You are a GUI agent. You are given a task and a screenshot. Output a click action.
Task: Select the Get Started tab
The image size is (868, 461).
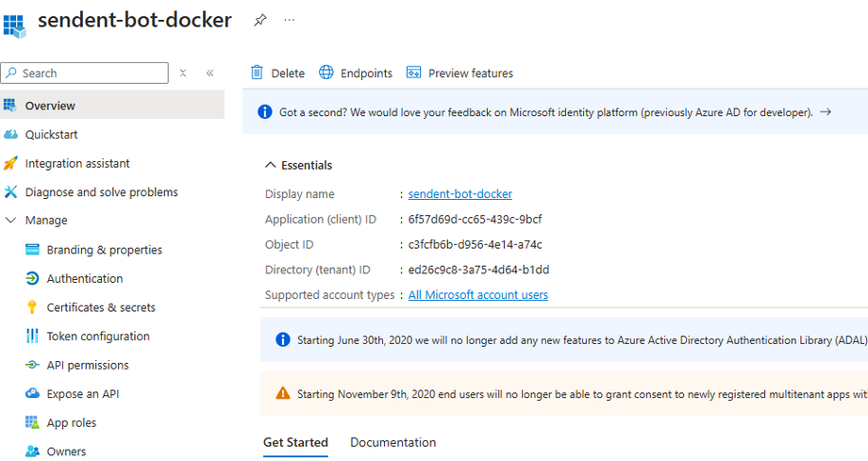pos(295,442)
